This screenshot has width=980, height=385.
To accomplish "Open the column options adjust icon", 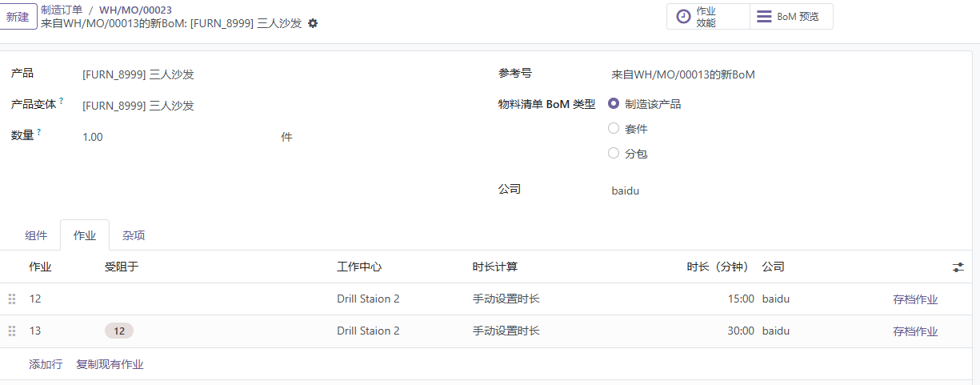I will point(958,267).
